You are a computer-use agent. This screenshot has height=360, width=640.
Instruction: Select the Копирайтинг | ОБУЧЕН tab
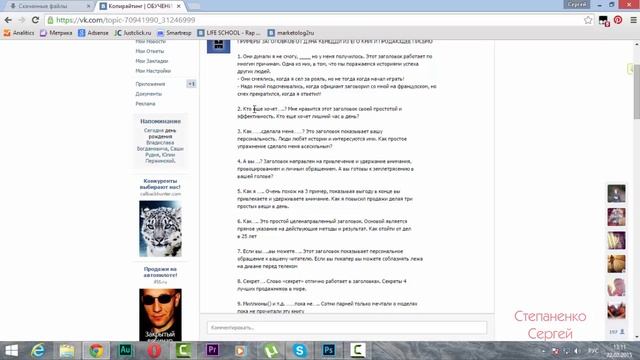coord(140,6)
